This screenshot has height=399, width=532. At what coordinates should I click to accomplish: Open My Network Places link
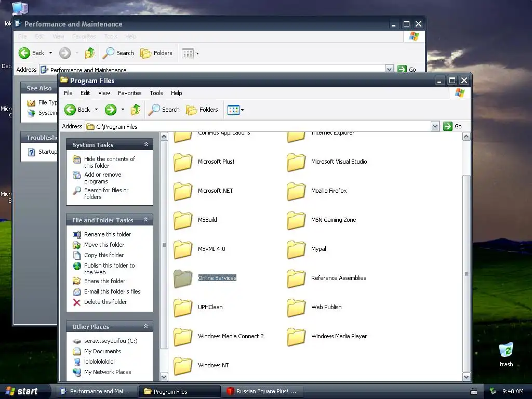[x=108, y=372]
